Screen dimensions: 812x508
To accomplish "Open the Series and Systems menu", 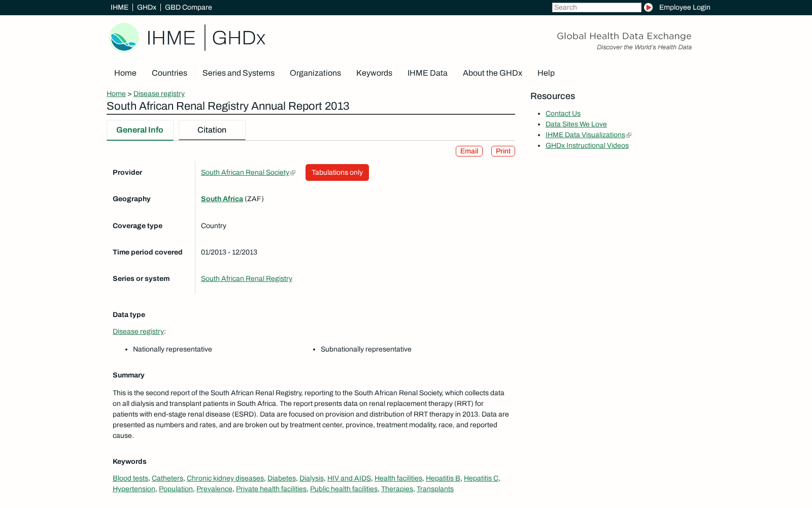I will point(239,73).
